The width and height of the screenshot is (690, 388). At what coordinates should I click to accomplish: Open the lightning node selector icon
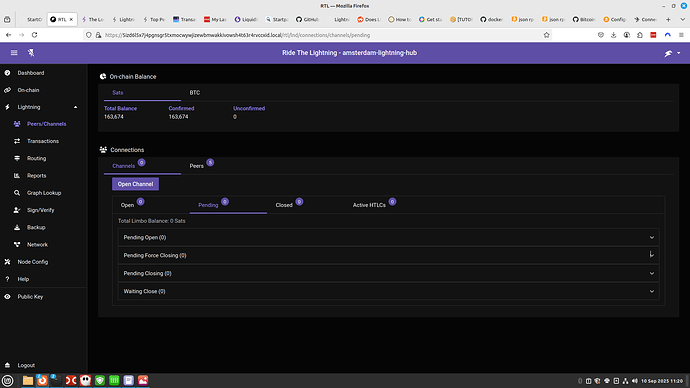pyautogui.click(x=672, y=53)
